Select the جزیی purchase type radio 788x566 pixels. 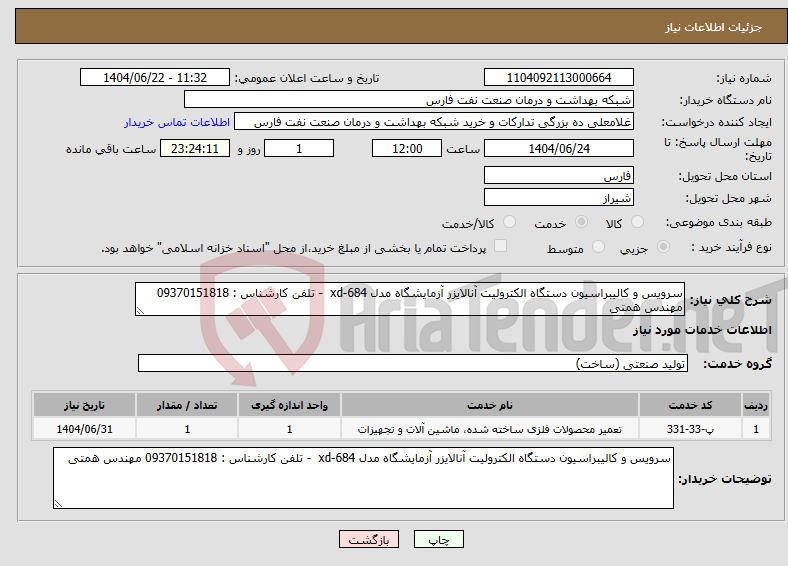[x=663, y=247]
